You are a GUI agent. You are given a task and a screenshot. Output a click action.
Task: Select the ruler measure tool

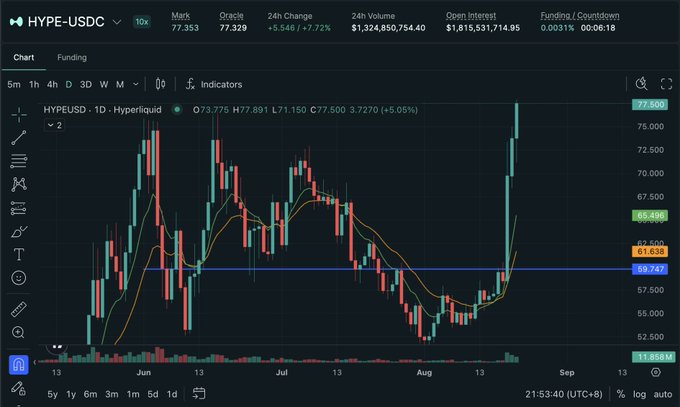click(19, 309)
